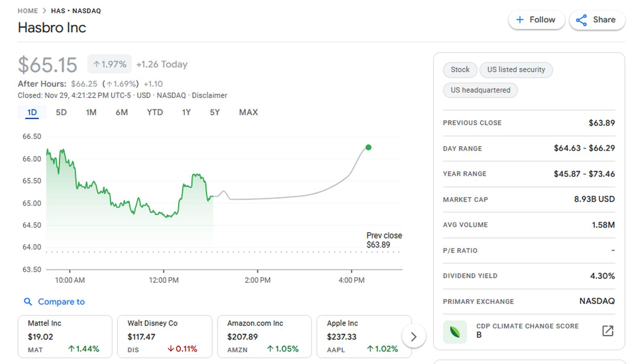Click the PRIMARY EXCHANGE value NASDAQ
Screen dimensions: 643x364
point(597,301)
